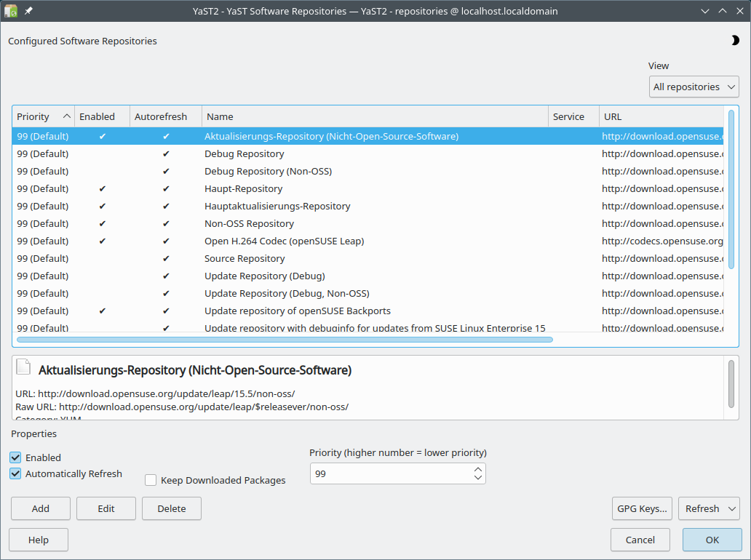
Task: Select the Hauptaktualisierungs-Repository row
Action: 367,207
